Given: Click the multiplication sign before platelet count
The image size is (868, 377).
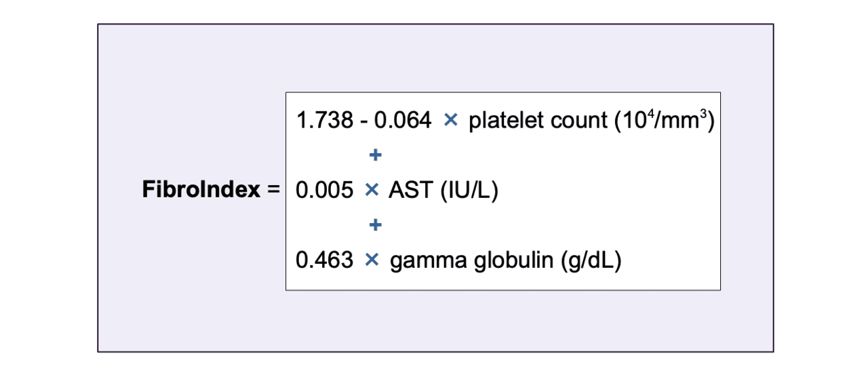Looking at the screenshot, I should (451, 121).
